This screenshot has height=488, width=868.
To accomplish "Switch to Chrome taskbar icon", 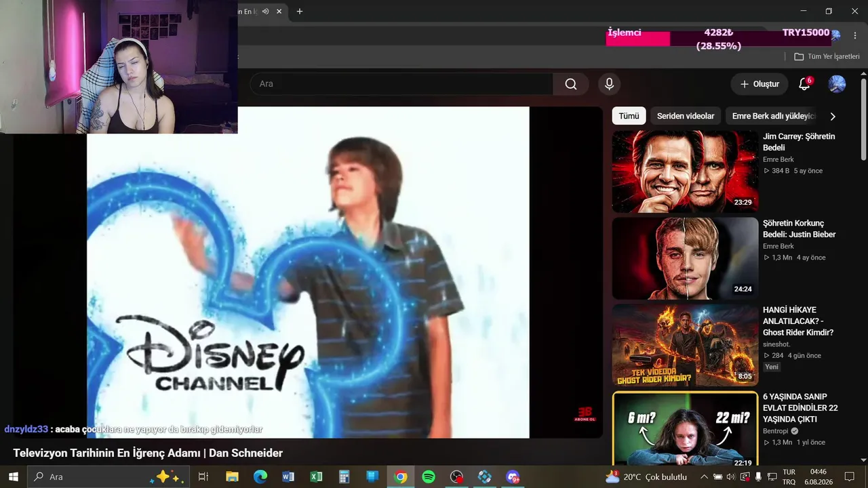I will [401, 476].
